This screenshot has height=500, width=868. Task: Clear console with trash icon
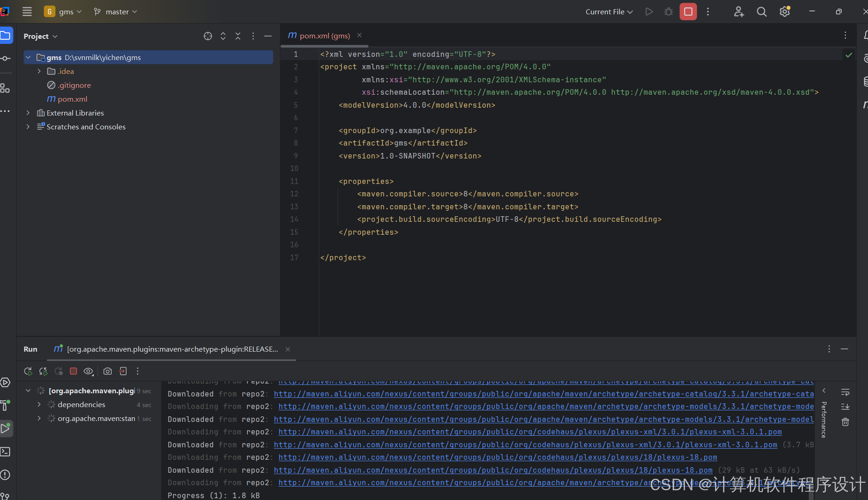point(845,422)
